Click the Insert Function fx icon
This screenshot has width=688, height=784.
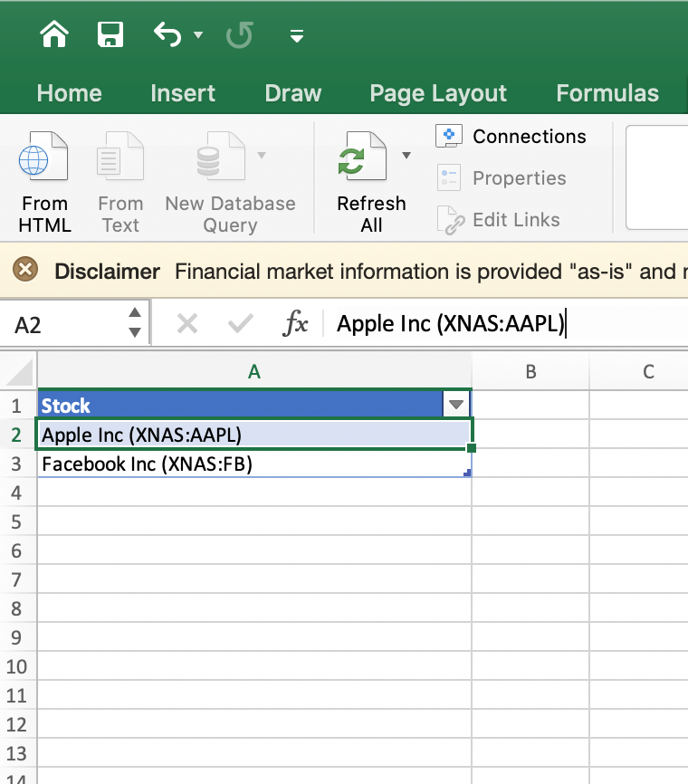(x=295, y=323)
